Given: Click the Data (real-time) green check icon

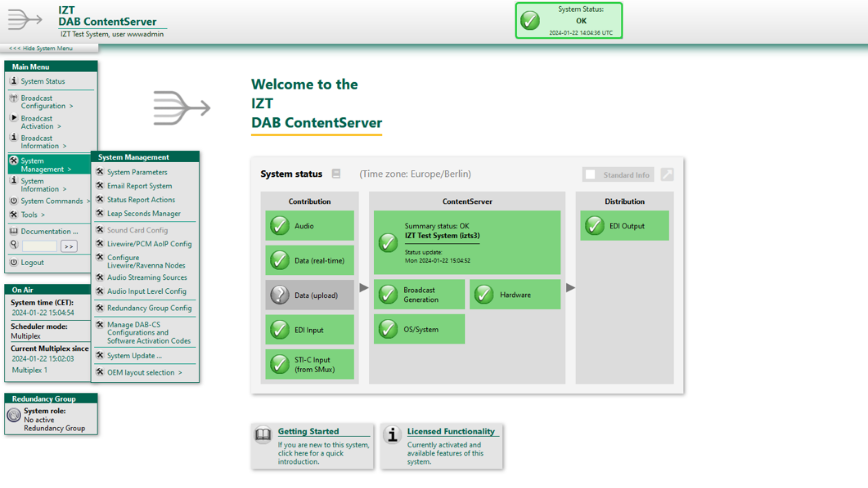Looking at the screenshot, I should pos(279,260).
